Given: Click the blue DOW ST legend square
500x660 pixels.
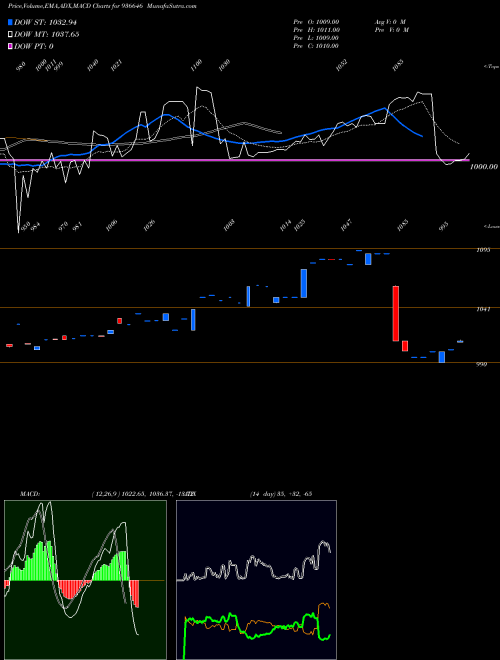Looking at the screenshot, I should click(10, 22).
